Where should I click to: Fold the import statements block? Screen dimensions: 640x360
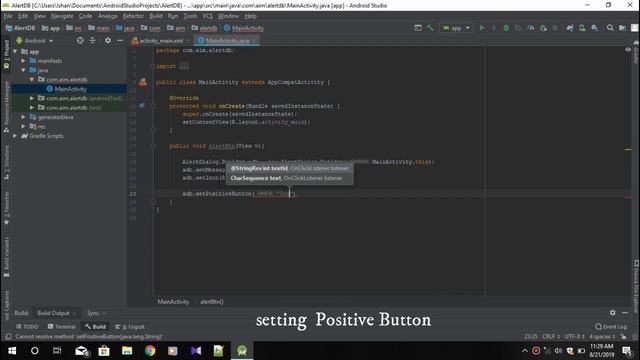[153, 66]
